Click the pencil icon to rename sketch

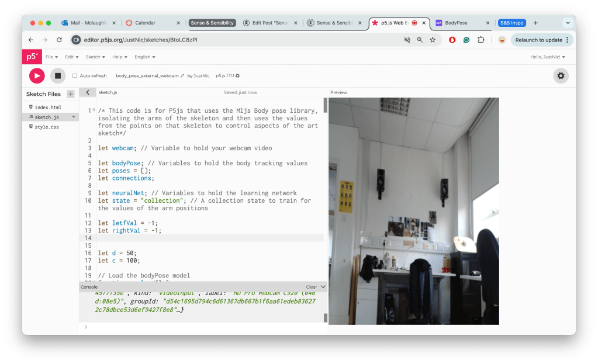point(182,76)
